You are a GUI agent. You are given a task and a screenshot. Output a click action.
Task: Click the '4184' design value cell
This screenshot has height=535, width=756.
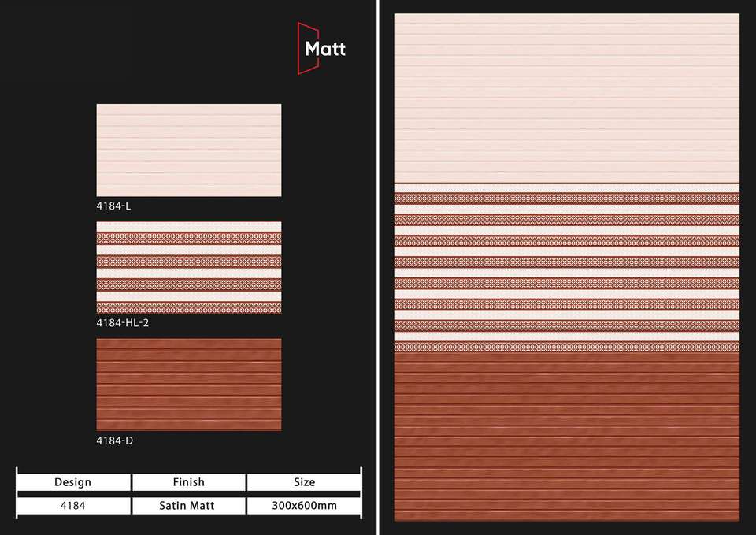click(73, 506)
